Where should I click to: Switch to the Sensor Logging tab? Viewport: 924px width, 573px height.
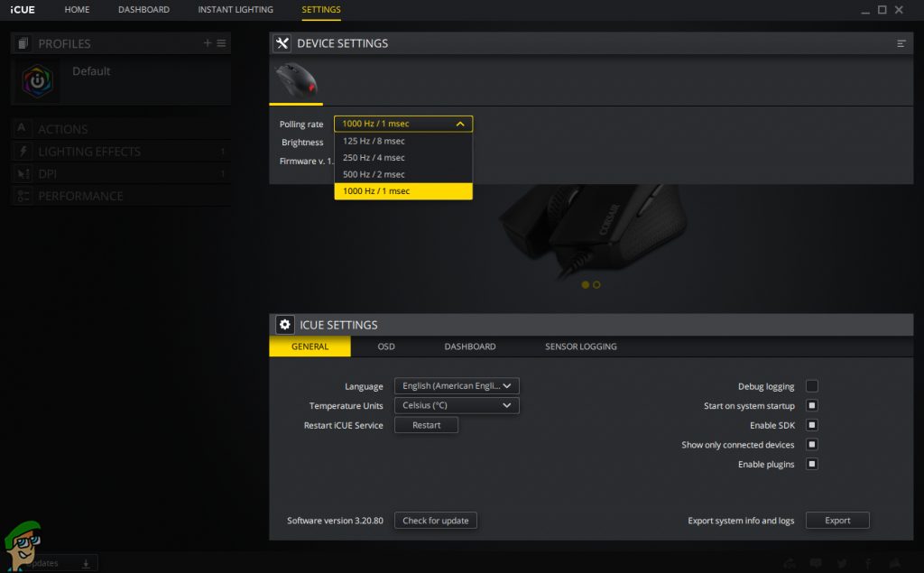click(x=580, y=347)
